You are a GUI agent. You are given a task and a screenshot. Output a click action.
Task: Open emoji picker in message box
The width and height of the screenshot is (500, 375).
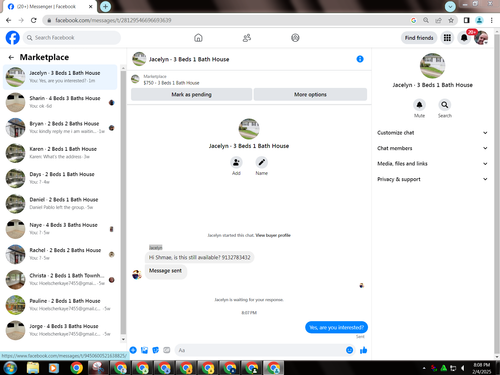[349, 350]
